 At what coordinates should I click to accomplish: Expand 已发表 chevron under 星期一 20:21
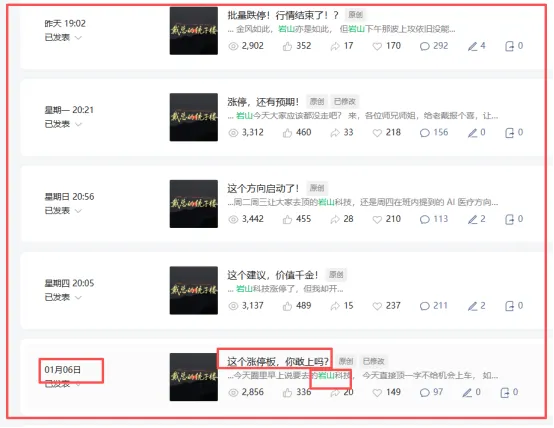point(78,124)
